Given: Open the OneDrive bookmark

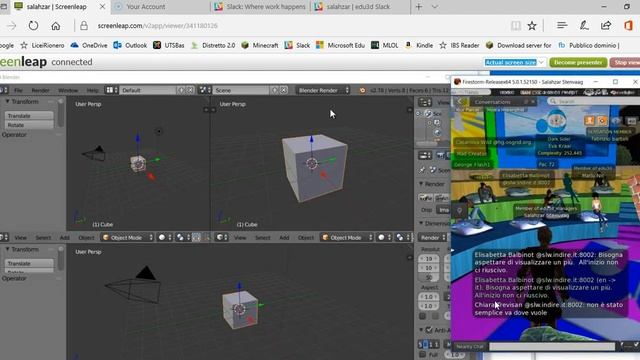Looking at the screenshot, I should point(89,45).
